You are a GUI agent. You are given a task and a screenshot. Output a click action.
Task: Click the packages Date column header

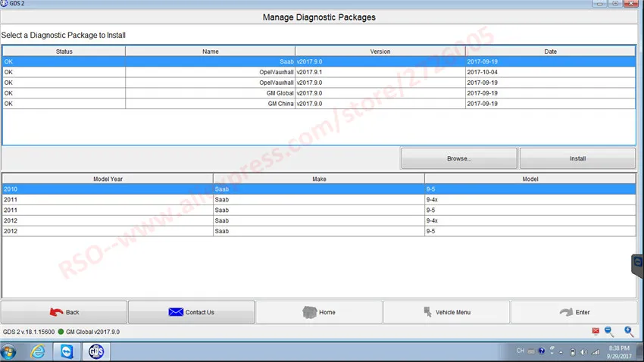click(x=550, y=51)
